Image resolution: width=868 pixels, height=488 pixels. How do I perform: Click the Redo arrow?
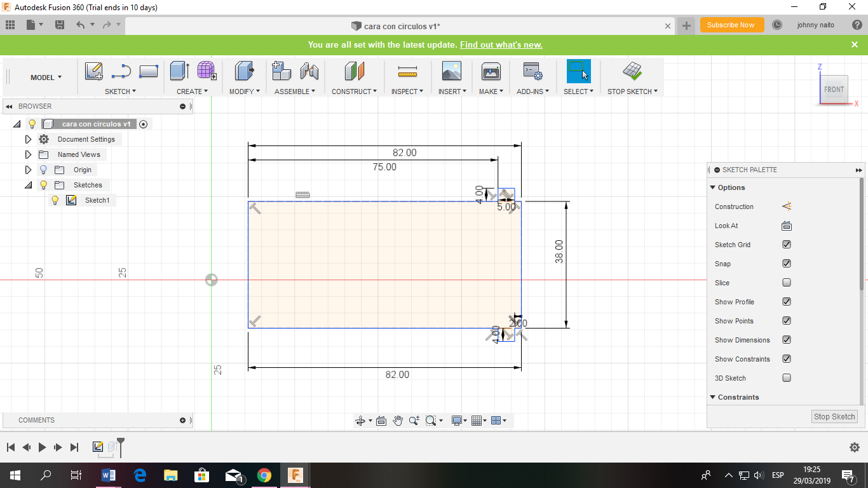coord(107,25)
